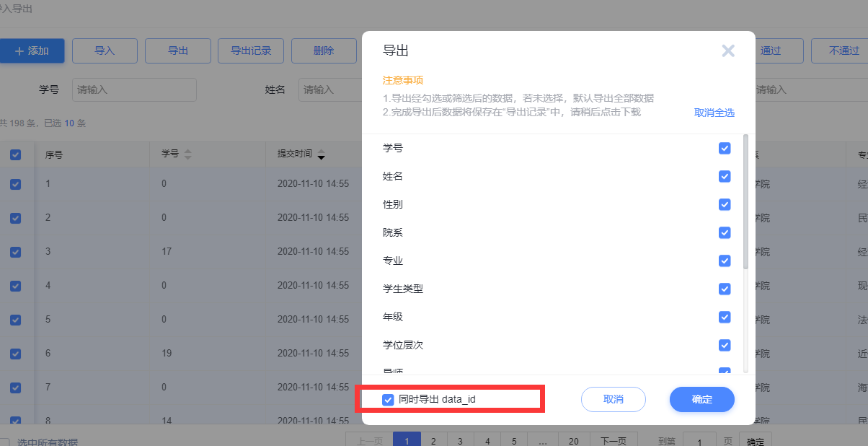Deselect row 1 checkbox in table

pyautogui.click(x=16, y=184)
